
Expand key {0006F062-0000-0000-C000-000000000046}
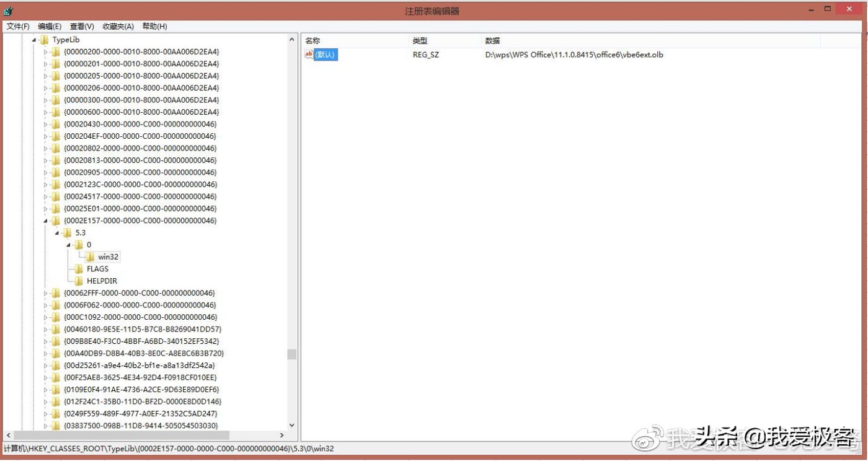(45, 305)
